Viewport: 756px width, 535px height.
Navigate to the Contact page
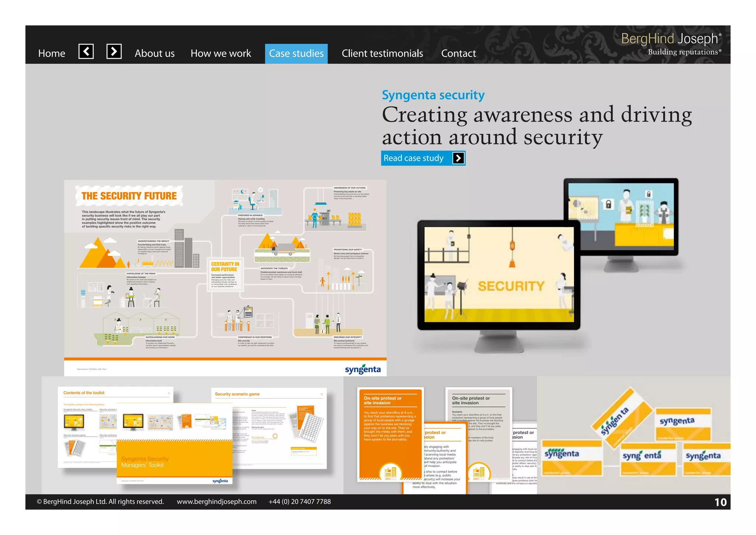pos(458,54)
